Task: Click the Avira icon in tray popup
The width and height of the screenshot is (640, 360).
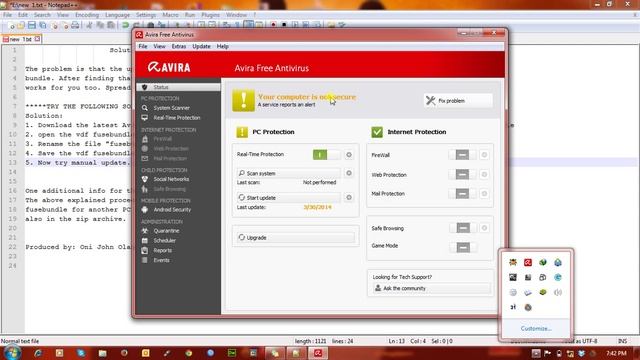Action: pos(528,262)
